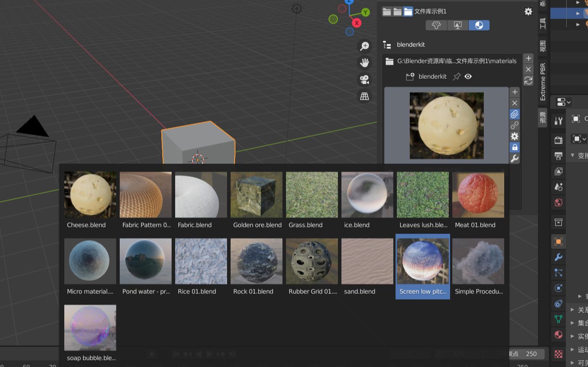Open the Collection properties tab (box icon)
This screenshot has height=367, width=588.
coord(558,222)
